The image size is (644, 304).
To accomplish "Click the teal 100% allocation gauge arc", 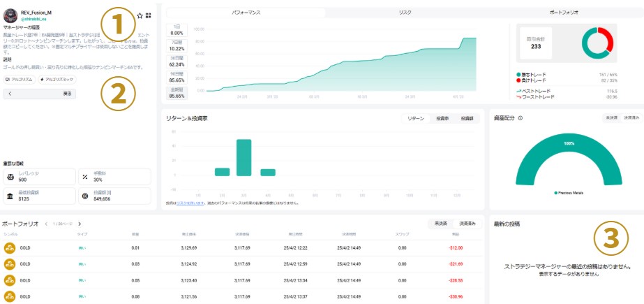I will click(x=569, y=144).
